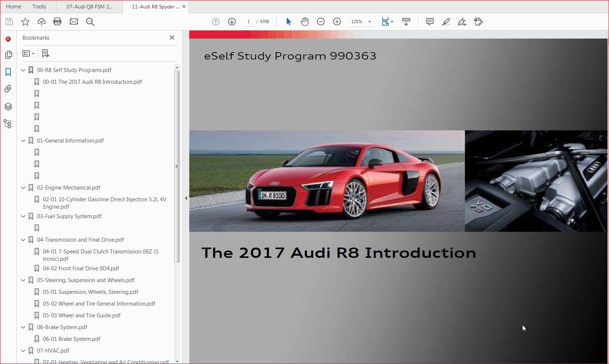This screenshot has width=609, height=364.
Task: Collapse 05-Steering, Suspension and Wheels bookmark
Action: pos(23,280)
